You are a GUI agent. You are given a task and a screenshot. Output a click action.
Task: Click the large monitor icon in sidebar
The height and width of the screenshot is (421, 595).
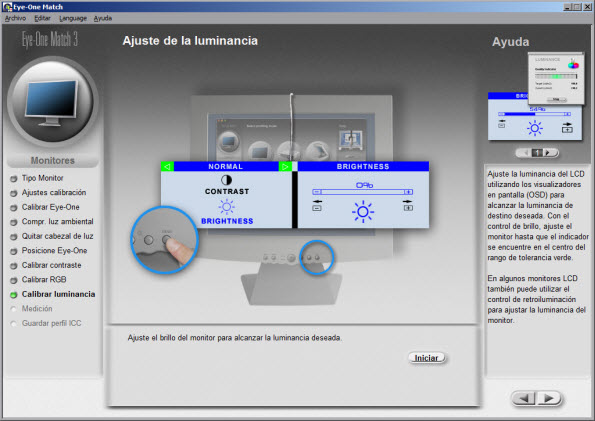point(52,102)
